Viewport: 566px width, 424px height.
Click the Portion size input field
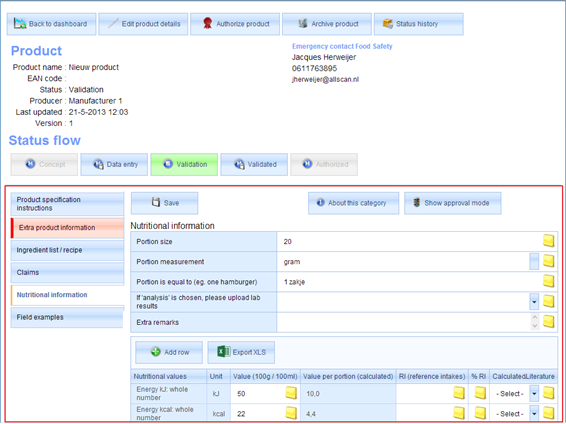(410, 242)
